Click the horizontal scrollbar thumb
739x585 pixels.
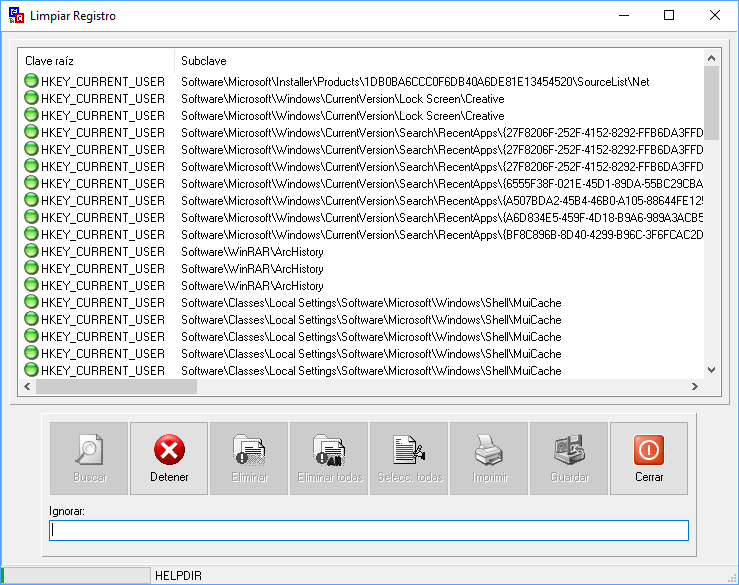[x=116, y=387]
